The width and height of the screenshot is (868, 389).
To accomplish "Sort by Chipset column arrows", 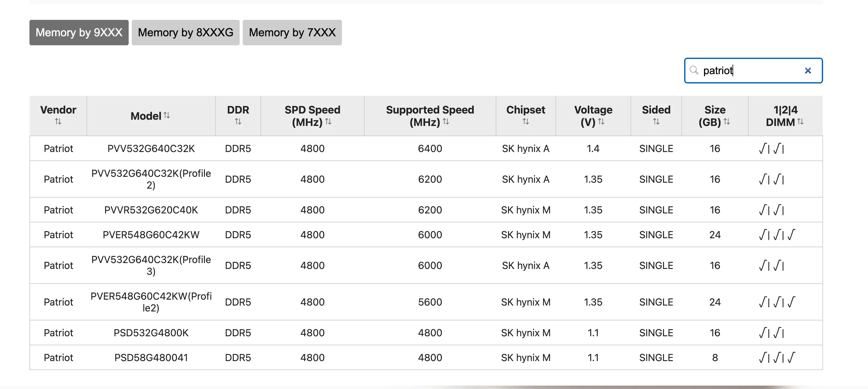I will point(526,122).
